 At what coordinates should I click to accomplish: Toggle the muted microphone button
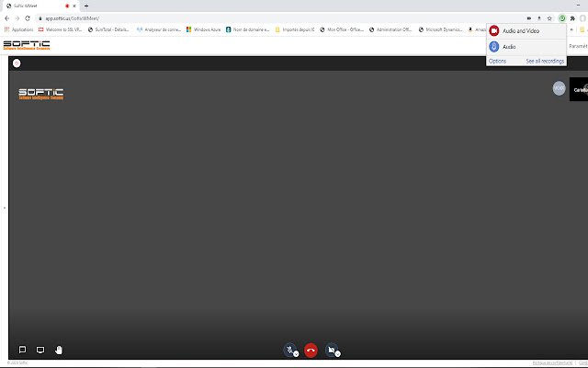pos(289,350)
